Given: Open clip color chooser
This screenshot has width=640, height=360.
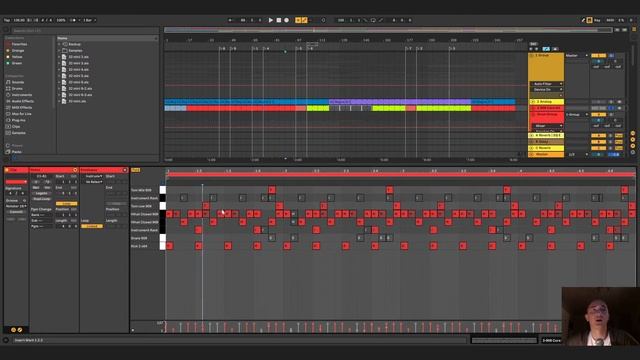Looking at the screenshot, I should coord(16,182).
